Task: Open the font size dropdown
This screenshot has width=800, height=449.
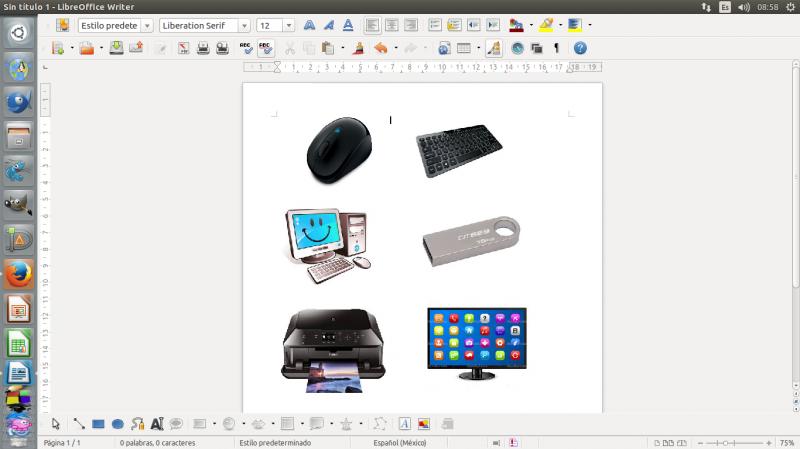Action: click(289, 25)
